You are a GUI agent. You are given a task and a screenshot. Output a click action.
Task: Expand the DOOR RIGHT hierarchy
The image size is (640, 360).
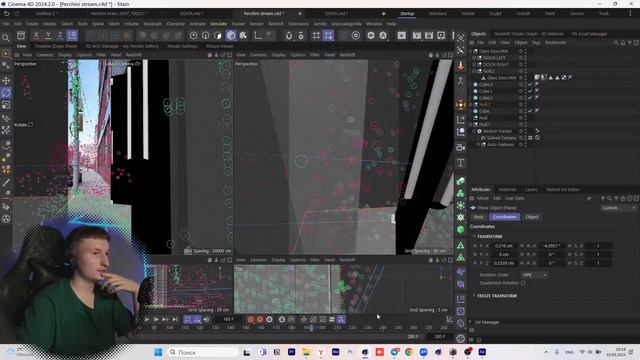pos(474,64)
